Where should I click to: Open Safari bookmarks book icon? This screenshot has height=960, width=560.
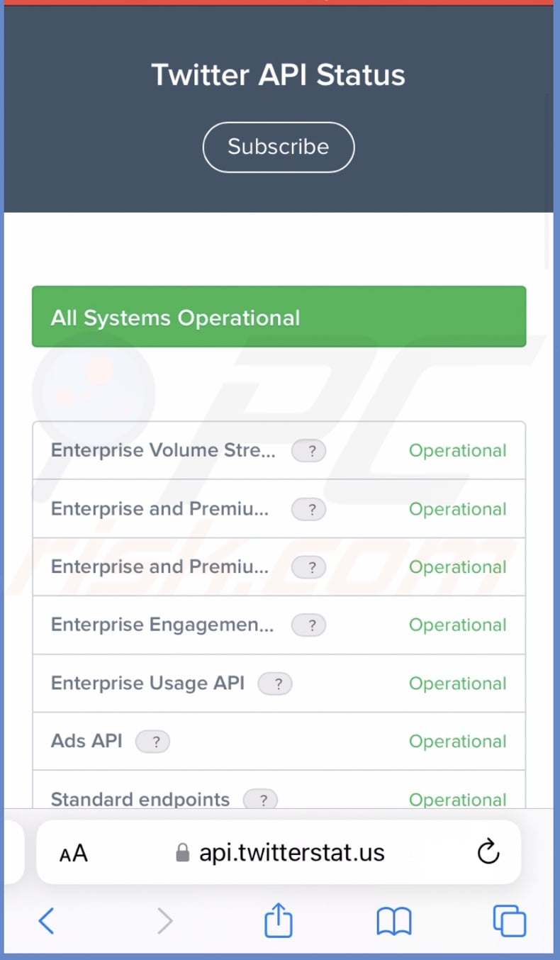(x=393, y=921)
